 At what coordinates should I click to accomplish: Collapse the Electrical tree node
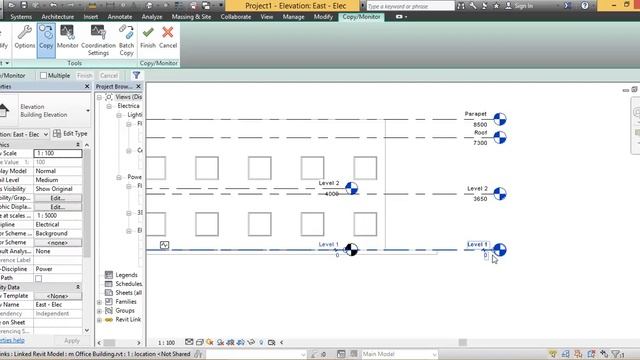click(x=109, y=106)
